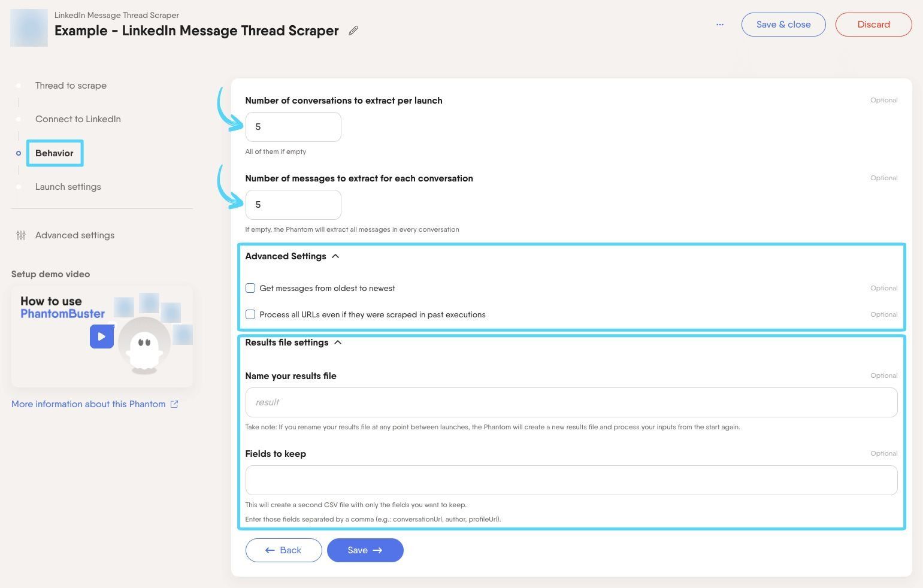The image size is (923, 588).
Task: Click the Example - LinkedIn Message Thread Scraper title
Action: 196,31
